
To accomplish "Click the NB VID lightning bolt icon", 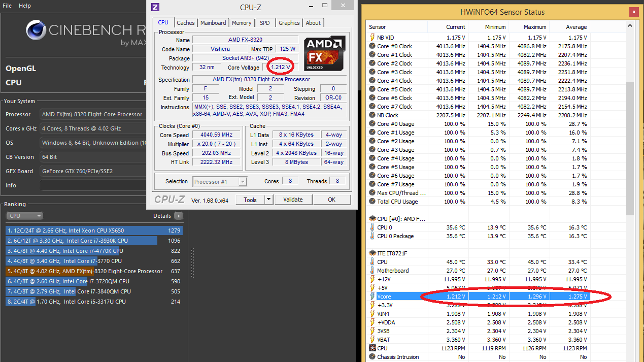I will coord(372,38).
